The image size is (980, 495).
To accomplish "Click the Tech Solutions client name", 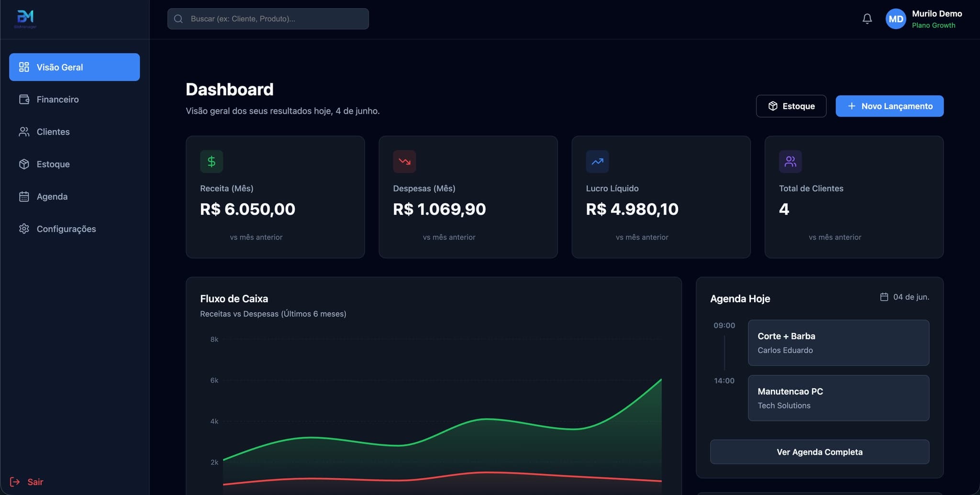I will click(x=784, y=406).
